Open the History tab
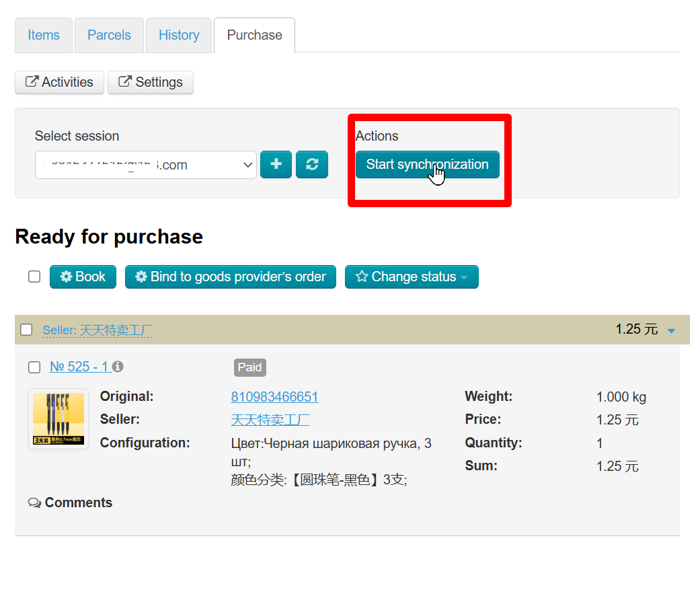Viewport: 700px width, 594px height. (x=179, y=35)
